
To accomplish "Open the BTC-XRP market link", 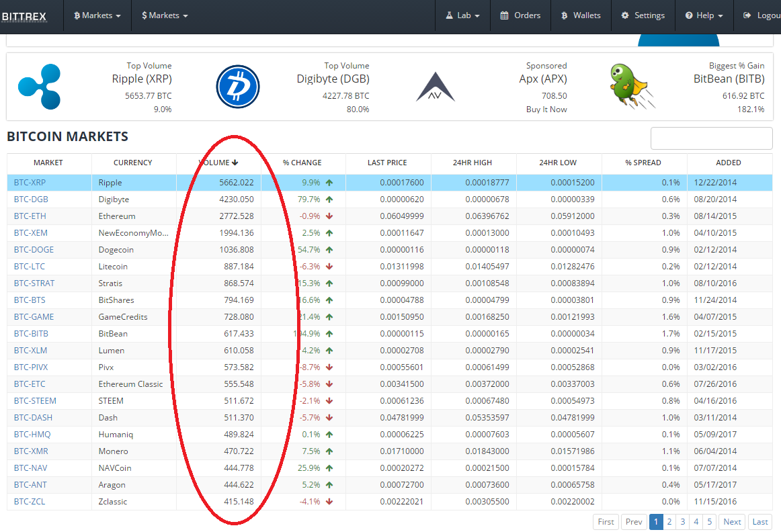I will [30, 183].
